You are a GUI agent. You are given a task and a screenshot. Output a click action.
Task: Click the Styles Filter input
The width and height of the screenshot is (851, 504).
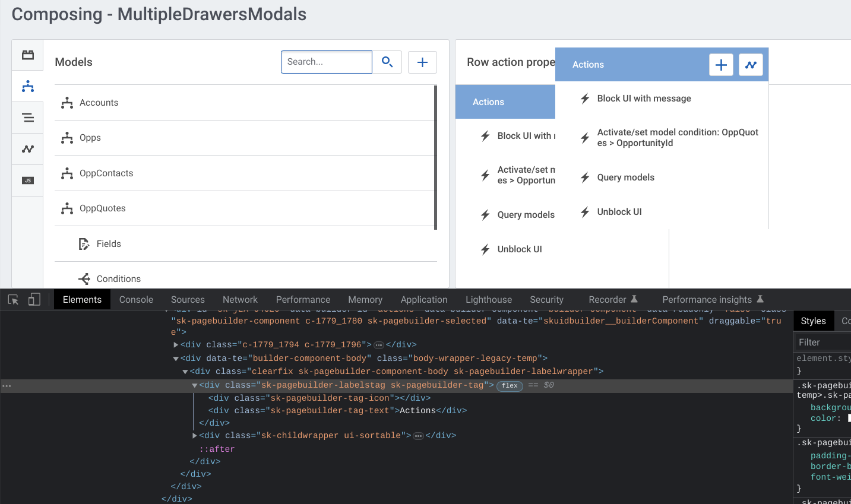coord(823,343)
